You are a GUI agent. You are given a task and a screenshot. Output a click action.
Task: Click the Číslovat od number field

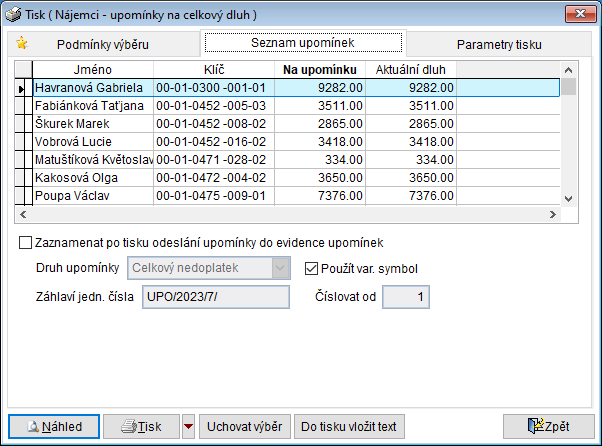pyautogui.click(x=406, y=297)
